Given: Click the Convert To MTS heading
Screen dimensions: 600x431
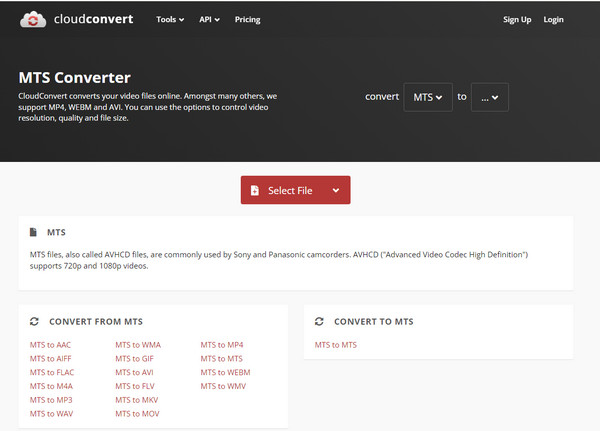Looking at the screenshot, I should (x=374, y=322).
